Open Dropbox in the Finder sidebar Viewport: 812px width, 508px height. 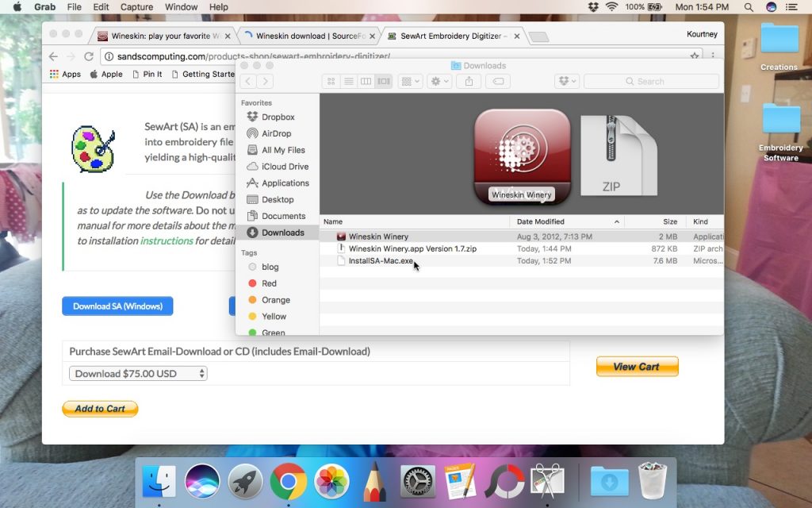click(278, 117)
